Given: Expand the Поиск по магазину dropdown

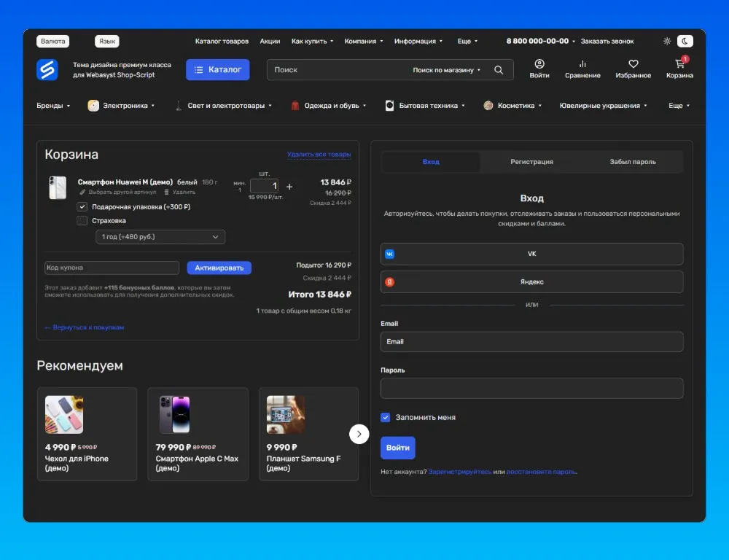Looking at the screenshot, I should point(447,70).
